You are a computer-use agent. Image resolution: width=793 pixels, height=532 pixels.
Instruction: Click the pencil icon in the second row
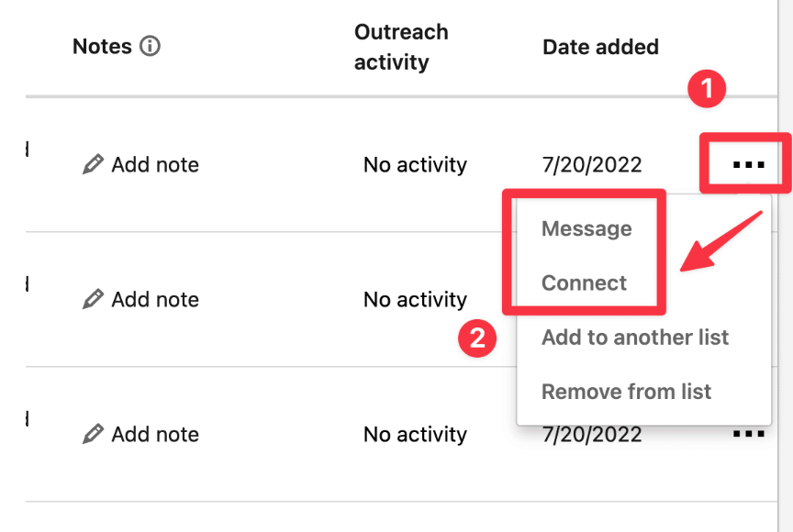93,299
